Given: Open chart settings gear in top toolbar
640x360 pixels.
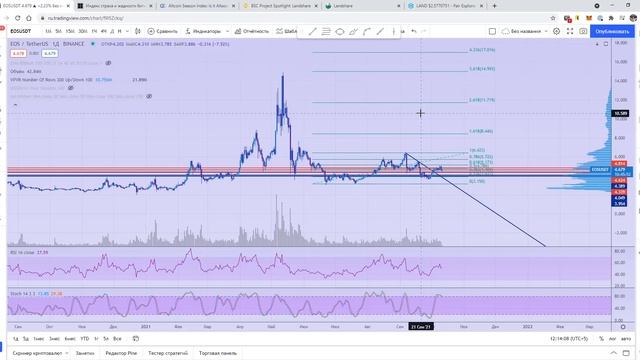Looking at the screenshot, I should 556,31.
